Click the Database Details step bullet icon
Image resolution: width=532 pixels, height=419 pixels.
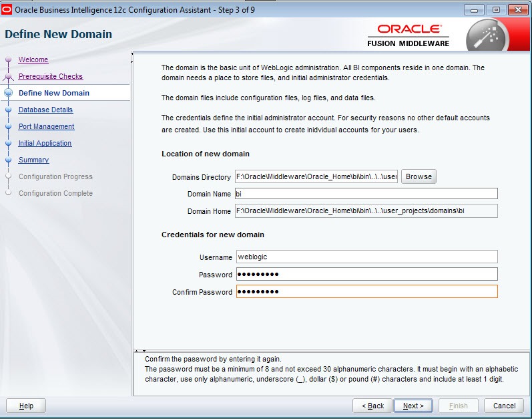9,110
